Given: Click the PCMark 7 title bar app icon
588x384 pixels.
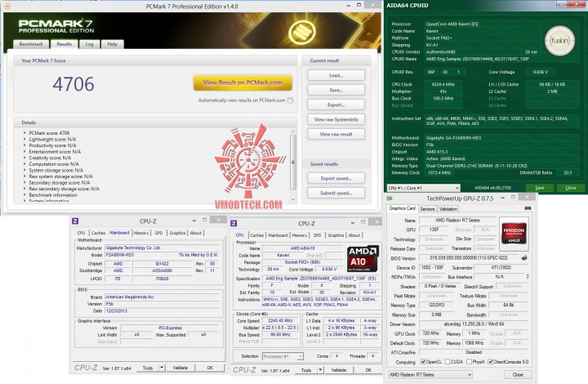Looking at the screenshot, I should [x=8, y=6].
